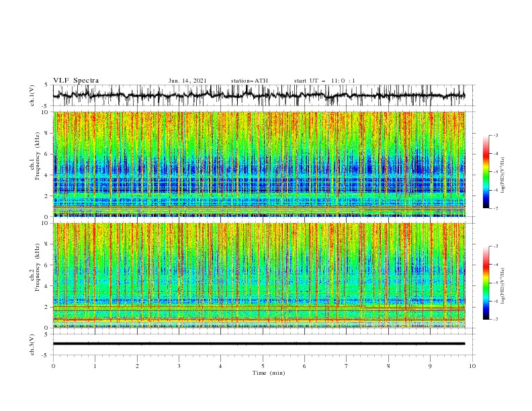Viewport: 532px width, 411px height.
Task: Click the 'ch.1(V)' waveform axis label
Action: point(32,95)
